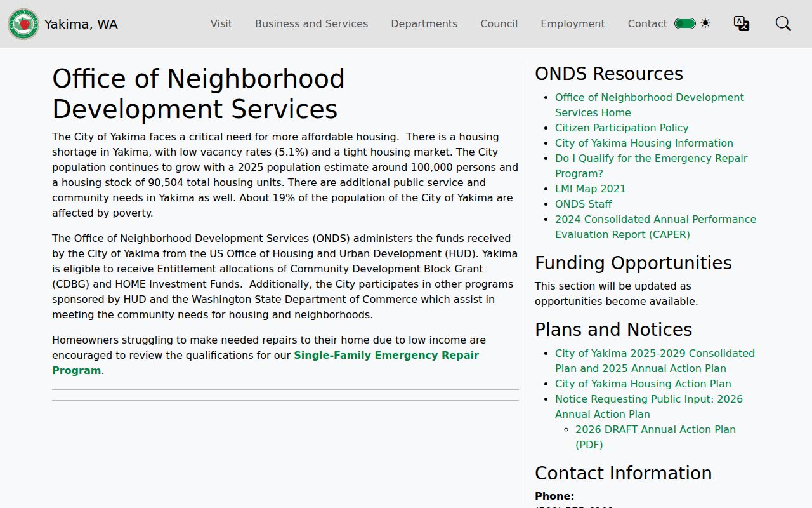Viewport: 812px width, 508px height.
Task: Open Notice Requesting Public Input 2026 link
Action: 649,406
